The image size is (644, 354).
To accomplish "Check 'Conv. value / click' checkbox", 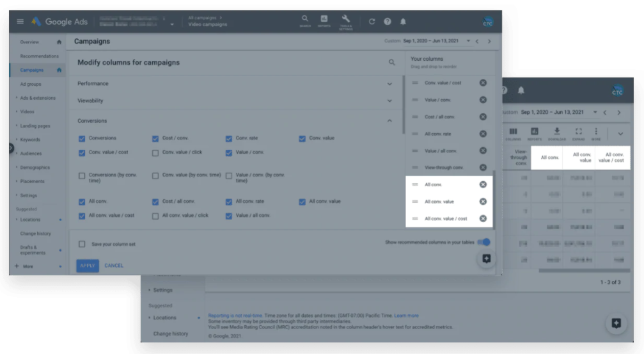I will tap(155, 152).
